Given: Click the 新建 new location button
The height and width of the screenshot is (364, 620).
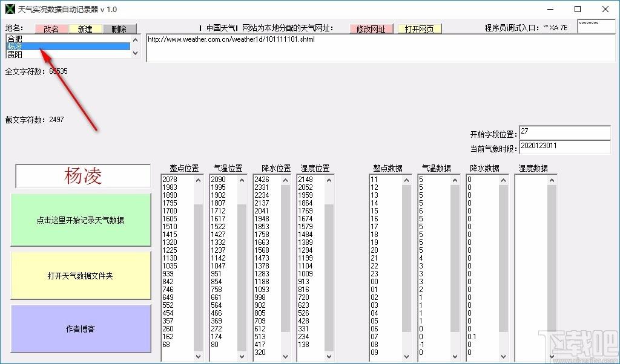Looking at the screenshot, I should (x=85, y=29).
